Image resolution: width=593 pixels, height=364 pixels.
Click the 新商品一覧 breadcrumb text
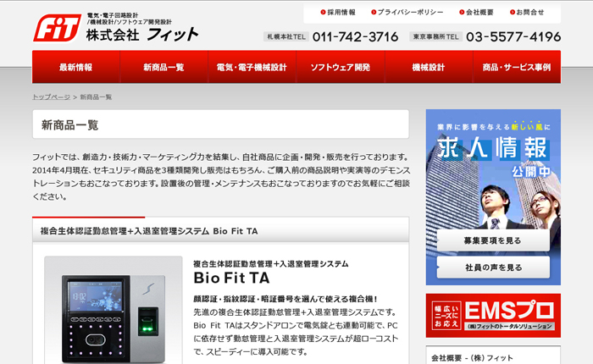(96, 97)
